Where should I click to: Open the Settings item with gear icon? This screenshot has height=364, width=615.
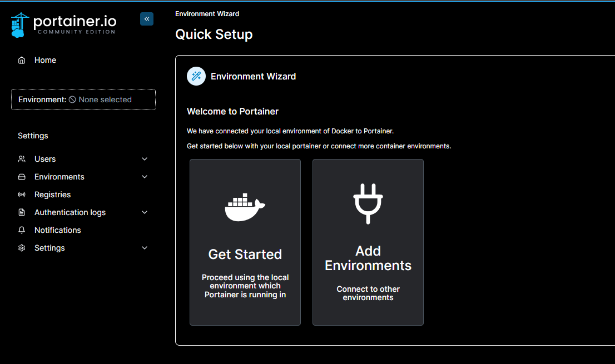click(49, 248)
